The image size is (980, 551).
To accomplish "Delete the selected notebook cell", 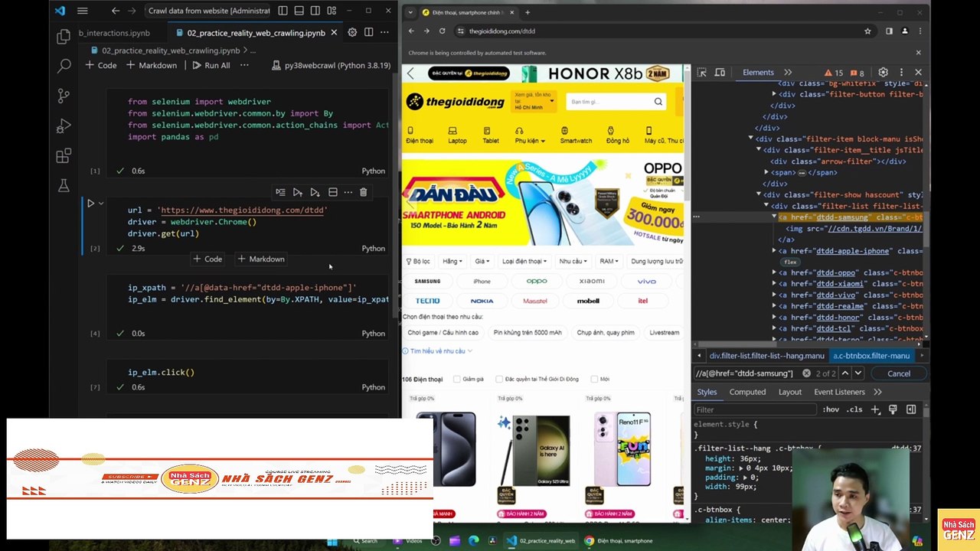I will [x=363, y=192].
